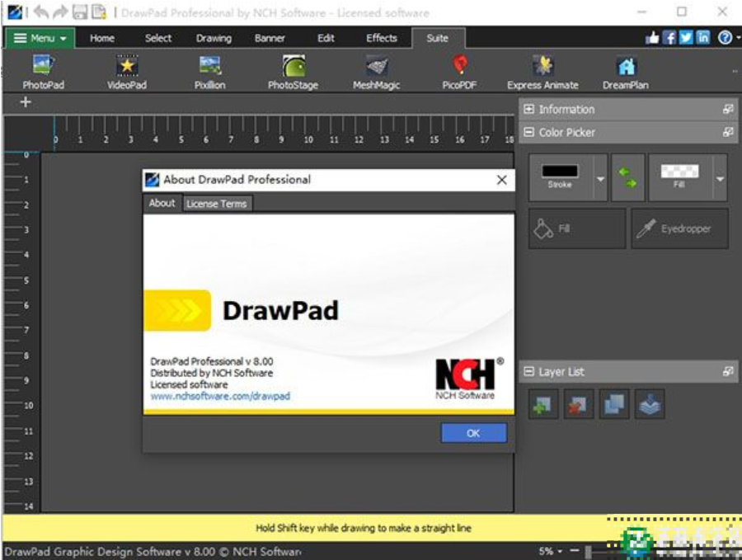The width and height of the screenshot is (742, 560).
Task: Launch VideoPad from the Suite toolbar
Action: (x=127, y=73)
